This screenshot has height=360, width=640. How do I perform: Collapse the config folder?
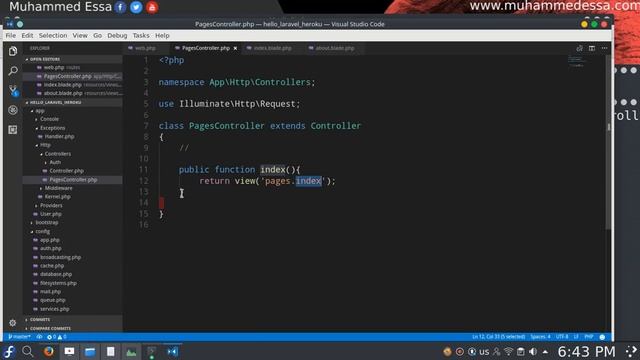pos(42,231)
